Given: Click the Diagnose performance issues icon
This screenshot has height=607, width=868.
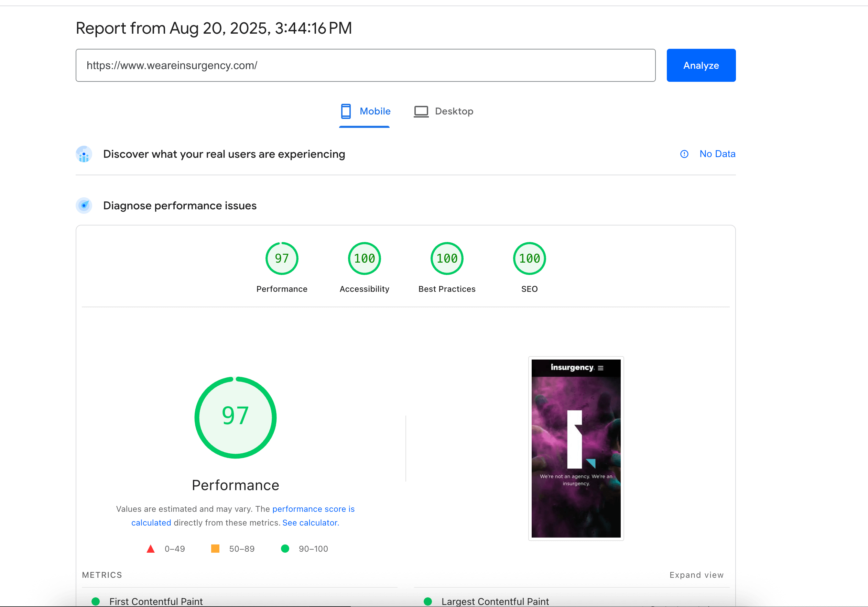Looking at the screenshot, I should point(84,205).
